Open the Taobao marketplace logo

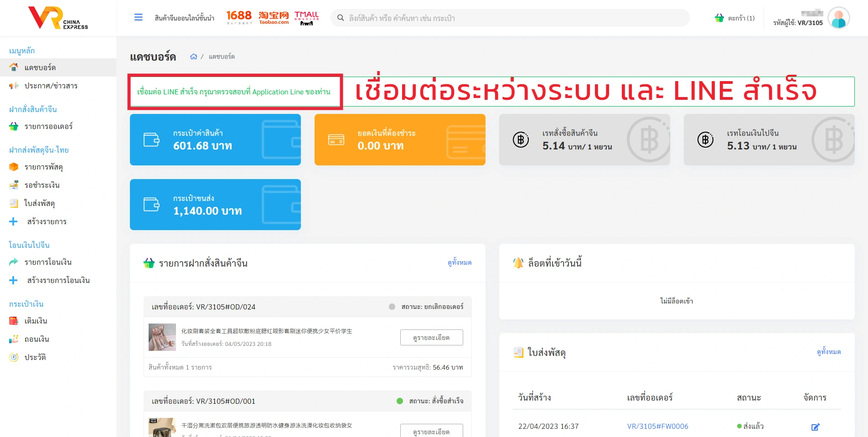274,17
